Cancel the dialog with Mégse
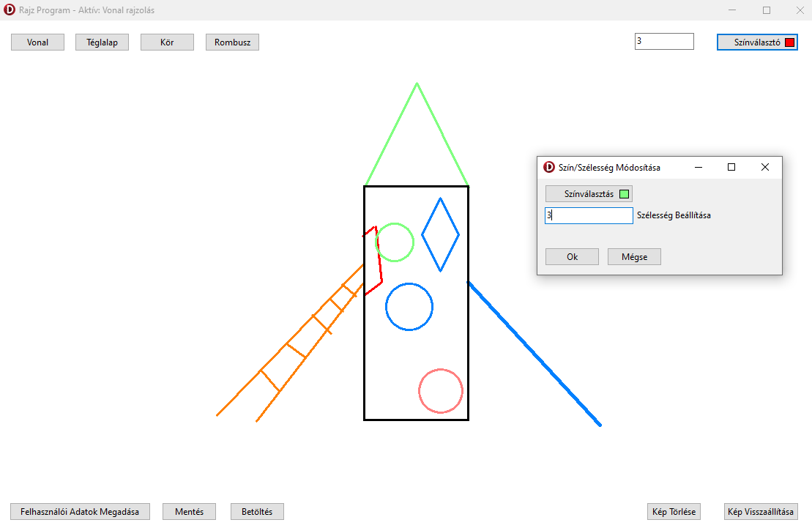 tap(634, 257)
